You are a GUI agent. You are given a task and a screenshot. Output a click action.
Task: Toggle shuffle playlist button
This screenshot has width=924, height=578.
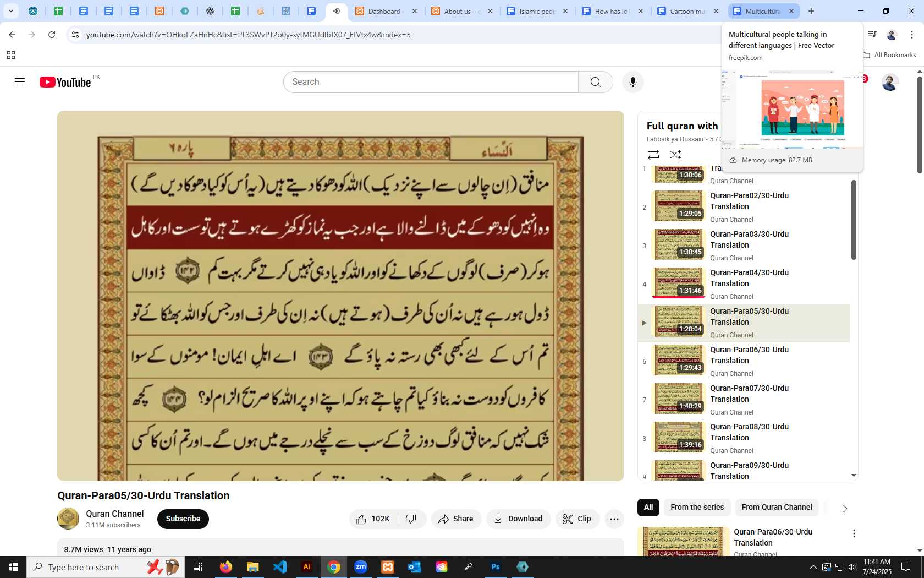coord(675,155)
